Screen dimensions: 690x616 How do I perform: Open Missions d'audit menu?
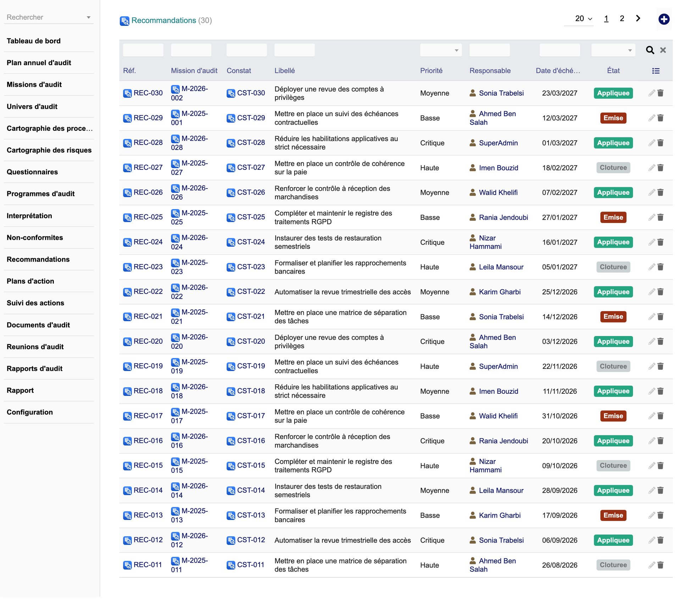(34, 84)
